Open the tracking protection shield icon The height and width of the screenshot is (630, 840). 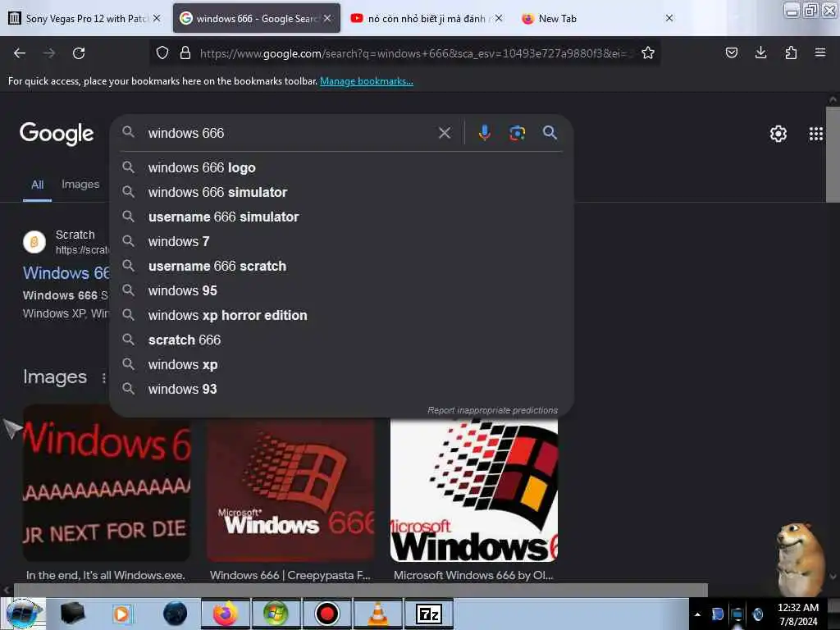[162, 52]
